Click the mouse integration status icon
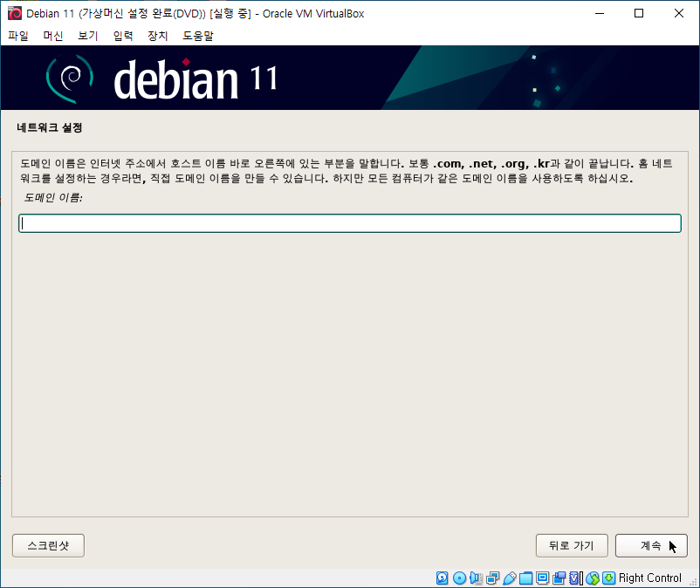 (593, 578)
